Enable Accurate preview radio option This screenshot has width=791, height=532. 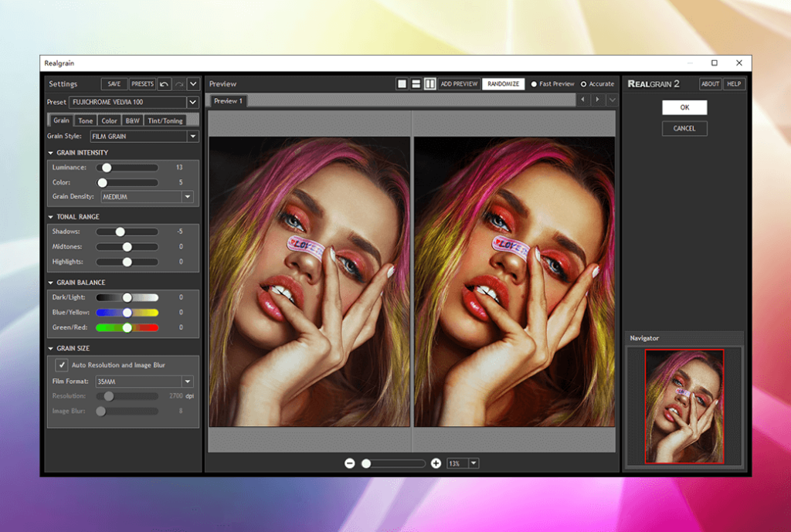[584, 84]
